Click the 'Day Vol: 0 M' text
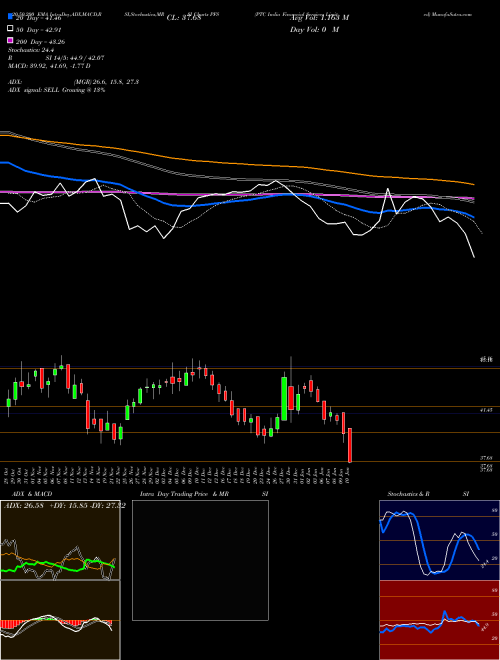 click(x=314, y=29)
